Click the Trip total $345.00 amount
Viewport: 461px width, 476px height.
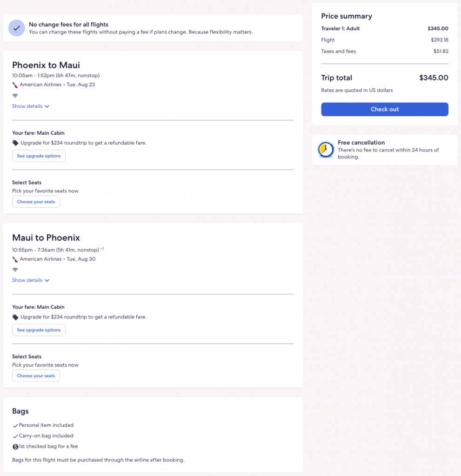click(433, 78)
